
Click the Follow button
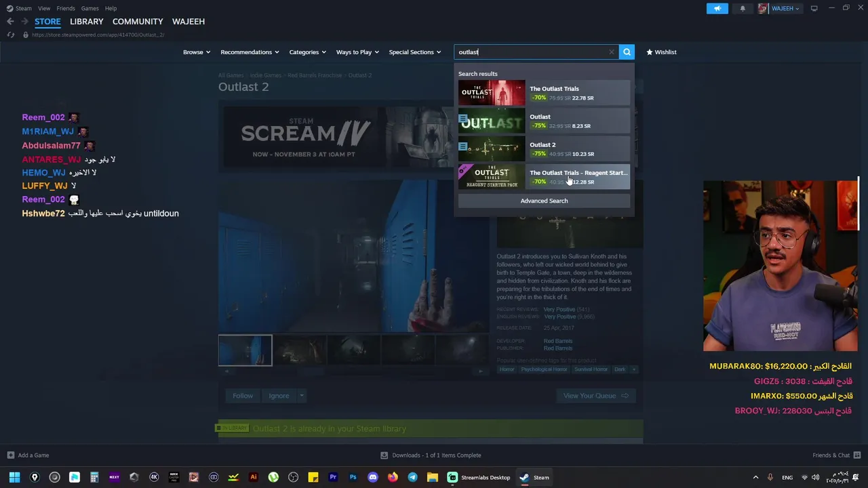243,396
